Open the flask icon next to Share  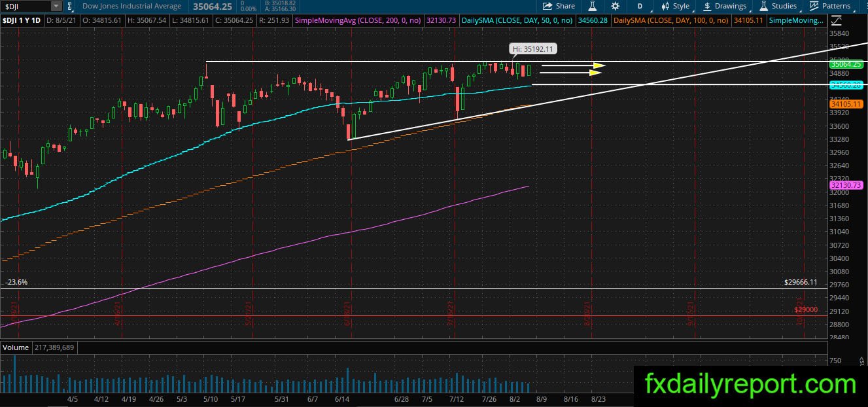point(592,6)
